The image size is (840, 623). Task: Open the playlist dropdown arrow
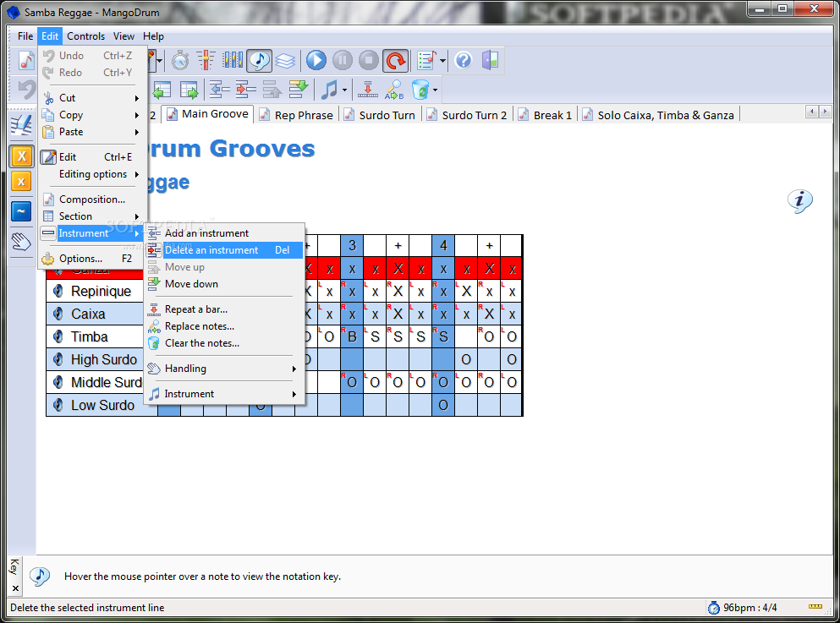pos(442,61)
